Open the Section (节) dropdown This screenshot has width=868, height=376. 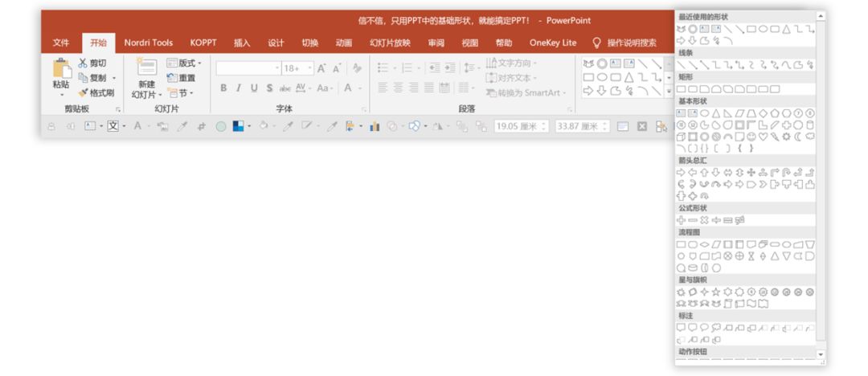(x=180, y=93)
